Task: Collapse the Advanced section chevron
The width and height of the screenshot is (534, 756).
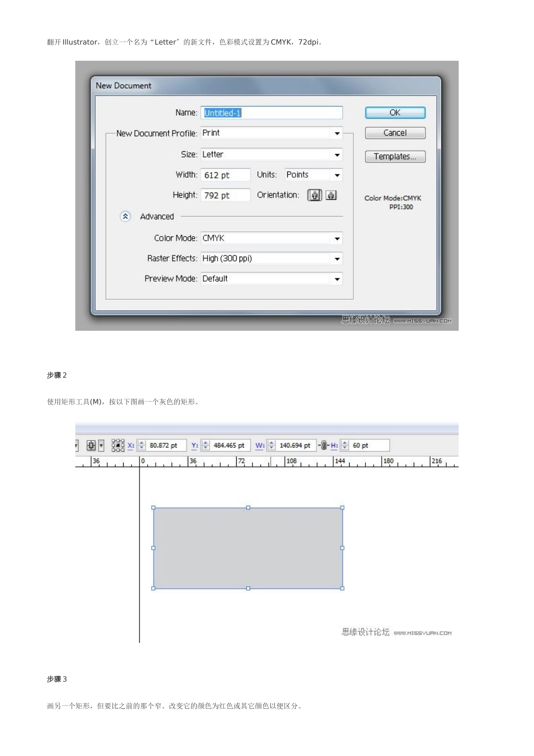Action: pos(125,217)
